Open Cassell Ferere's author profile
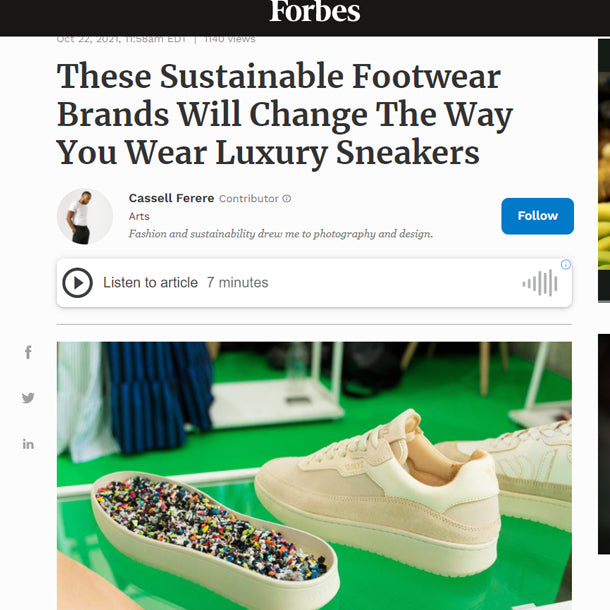This screenshot has height=610, width=610. pos(171,198)
